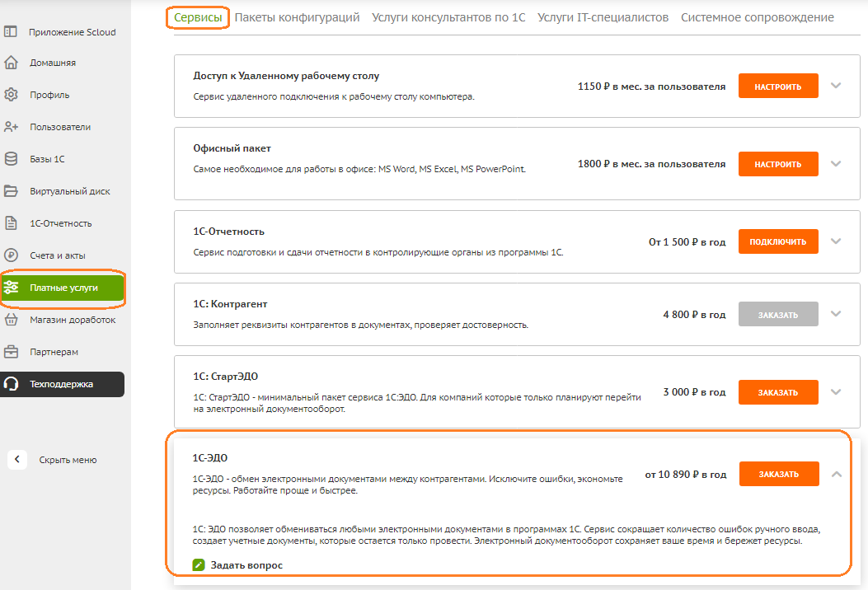The height and width of the screenshot is (590, 868).
Task: Open Счета и акты in sidebar
Action: point(57,255)
